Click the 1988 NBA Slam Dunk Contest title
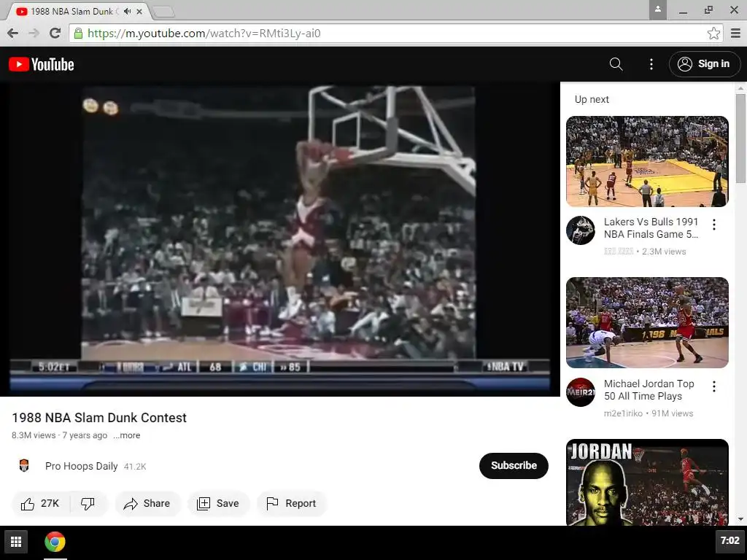 point(99,418)
